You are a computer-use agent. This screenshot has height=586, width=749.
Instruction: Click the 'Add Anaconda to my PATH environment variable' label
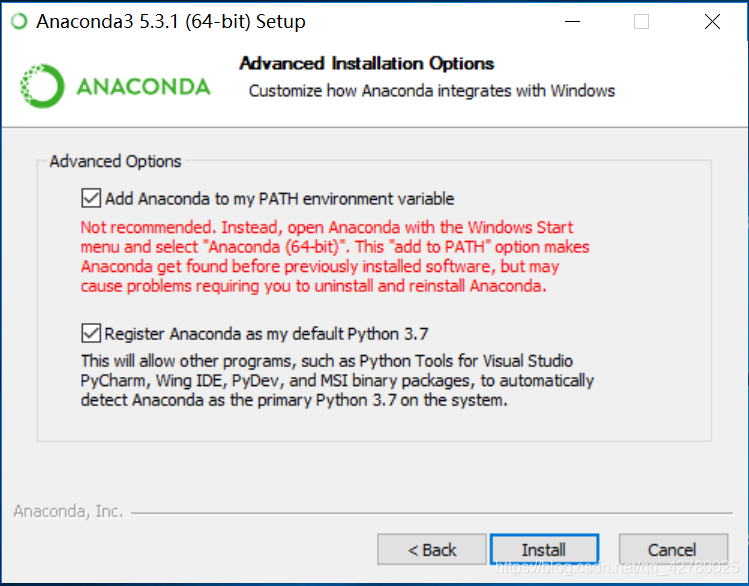pos(279,199)
